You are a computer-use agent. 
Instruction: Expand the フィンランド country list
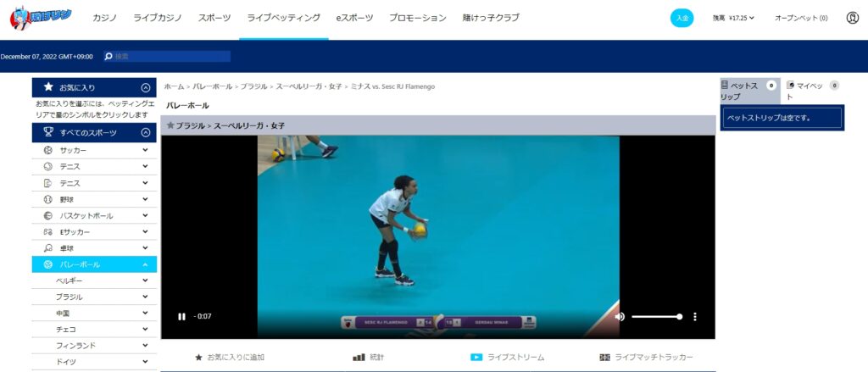coord(145,346)
